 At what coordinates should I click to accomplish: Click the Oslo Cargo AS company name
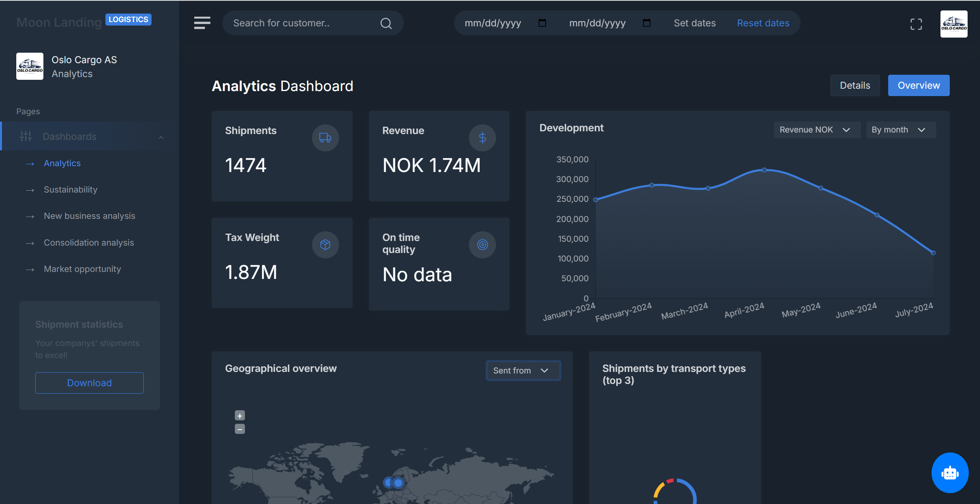[x=84, y=60]
